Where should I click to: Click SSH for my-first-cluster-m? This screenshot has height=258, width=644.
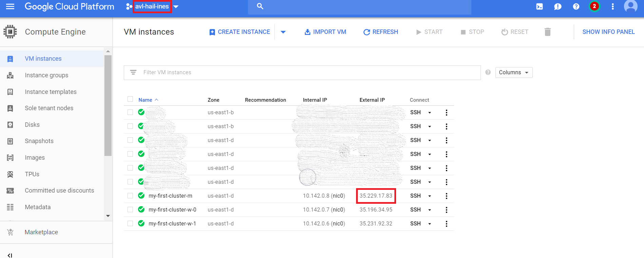pyautogui.click(x=415, y=196)
